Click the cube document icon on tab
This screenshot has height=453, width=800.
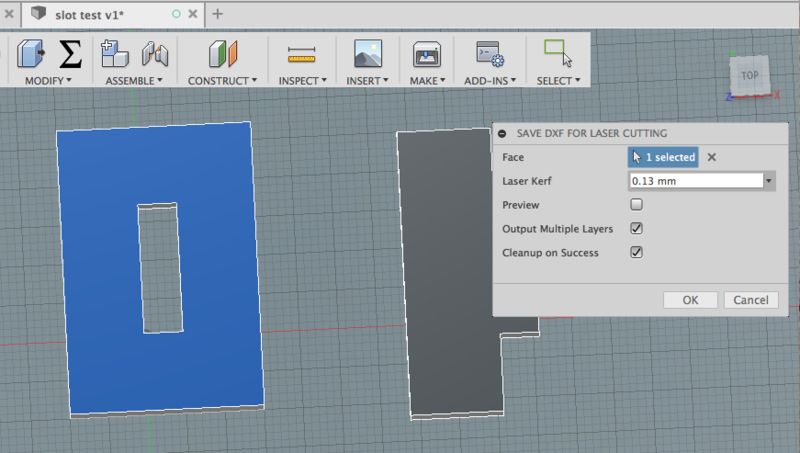38,13
